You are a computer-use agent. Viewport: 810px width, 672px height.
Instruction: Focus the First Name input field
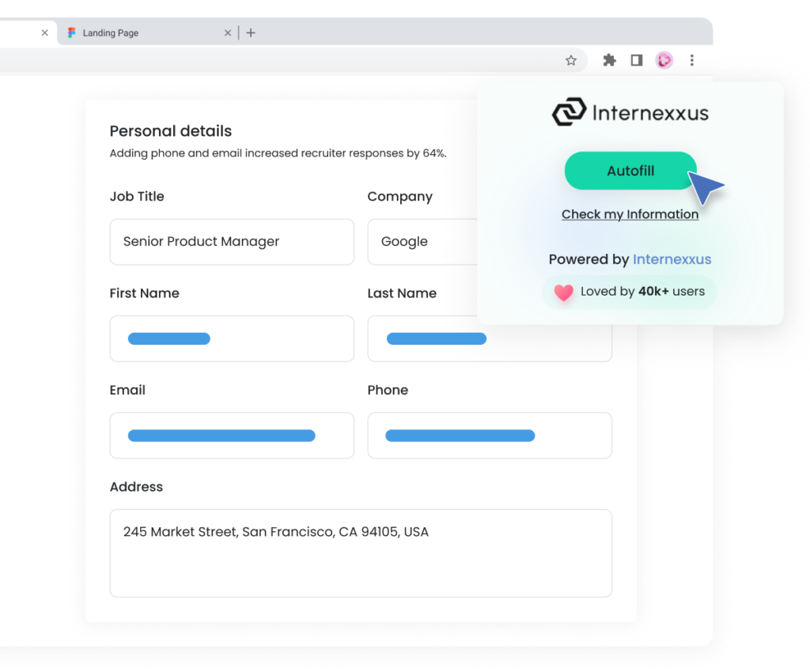(232, 339)
